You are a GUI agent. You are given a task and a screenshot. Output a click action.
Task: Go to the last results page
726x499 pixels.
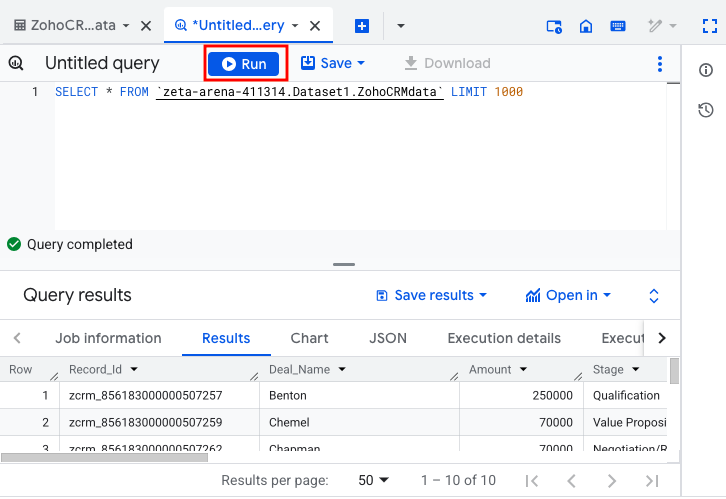coord(652,481)
